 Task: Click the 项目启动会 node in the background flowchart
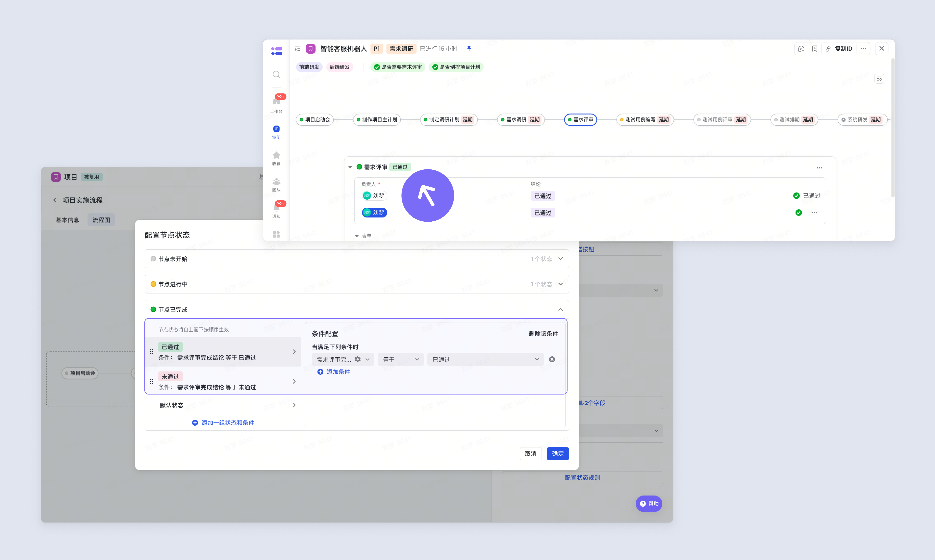pyautogui.click(x=80, y=373)
